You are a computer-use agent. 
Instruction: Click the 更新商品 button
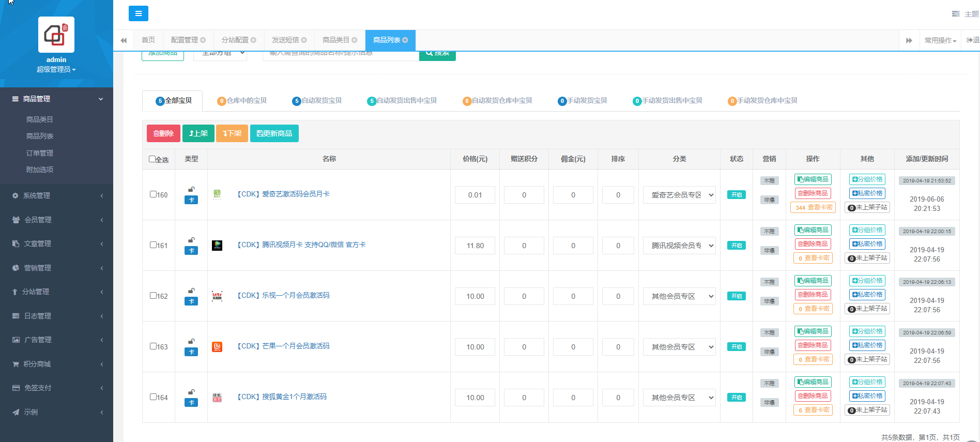274,133
